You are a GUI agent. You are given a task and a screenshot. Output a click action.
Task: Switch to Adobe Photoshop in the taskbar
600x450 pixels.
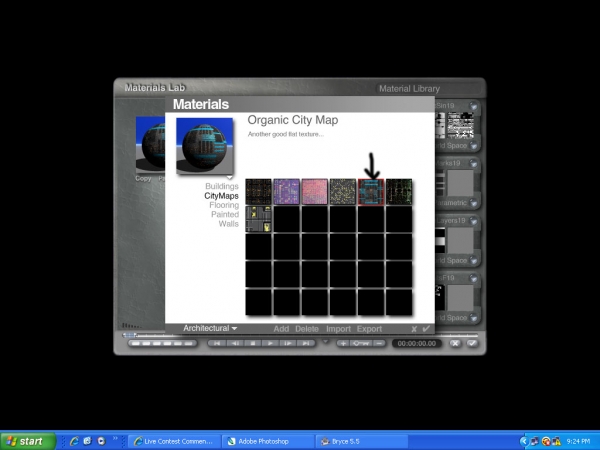268,442
